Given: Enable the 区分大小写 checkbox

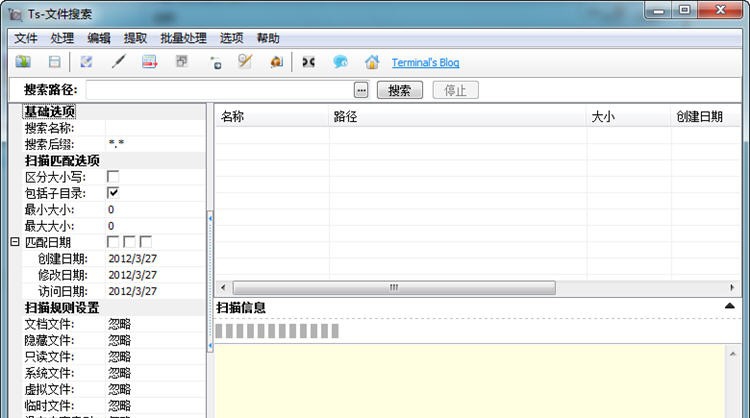Looking at the screenshot, I should 113,177.
